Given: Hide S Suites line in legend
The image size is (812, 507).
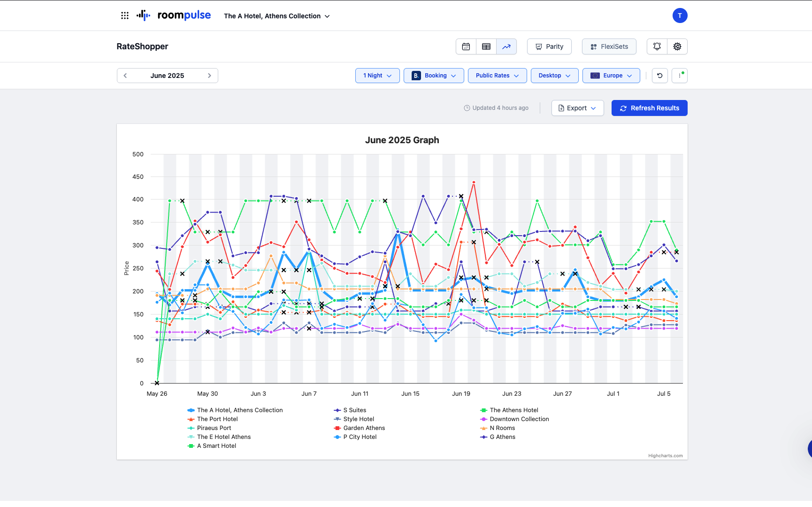Looking at the screenshot, I should tap(354, 410).
